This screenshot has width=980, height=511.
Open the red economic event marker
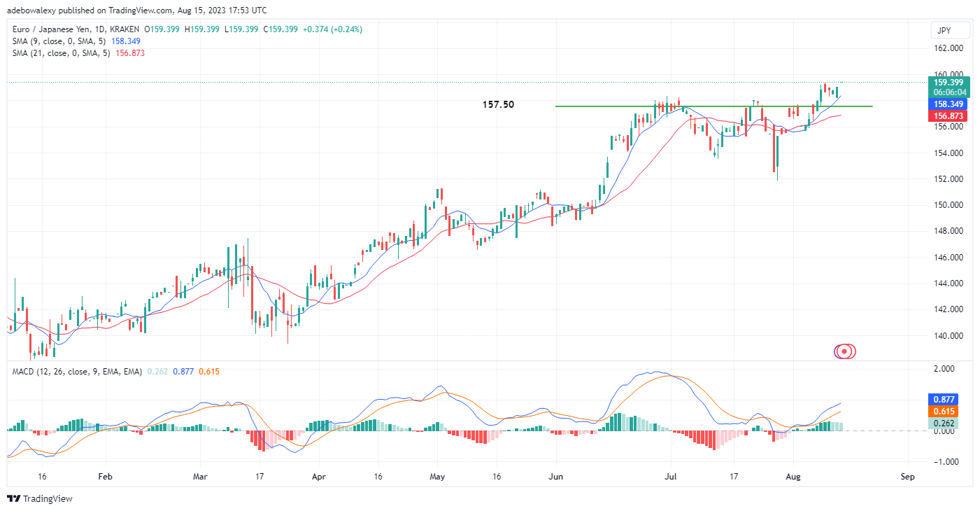coord(846,351)
